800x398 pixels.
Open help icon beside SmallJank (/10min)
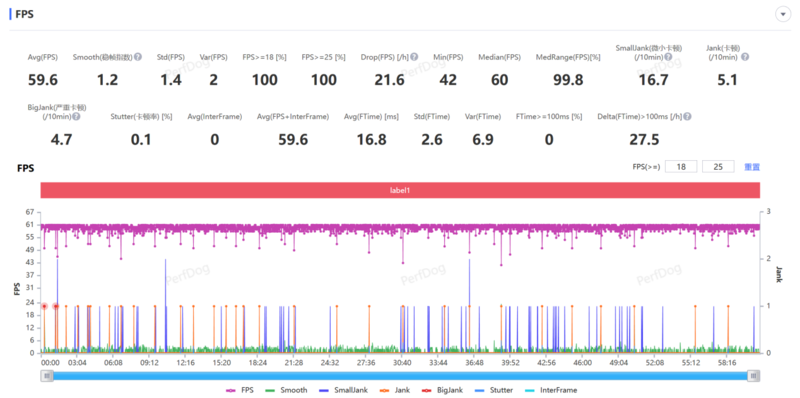coord(668,57)
